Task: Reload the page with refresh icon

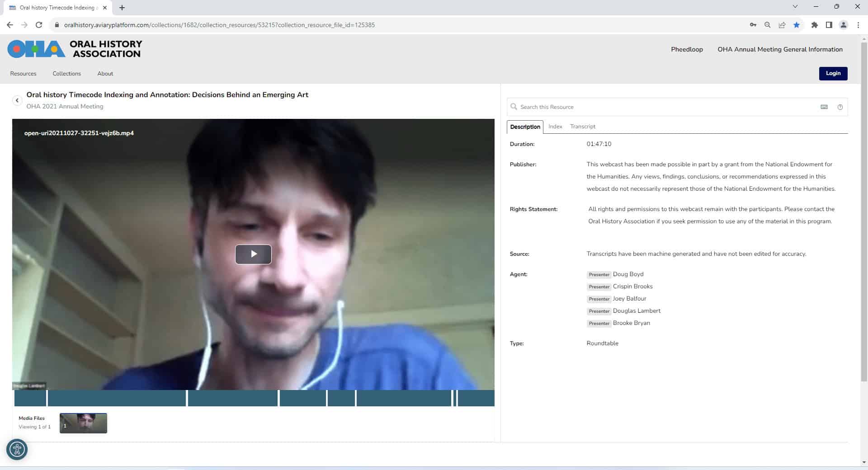Action: click(x=39, y=25)
